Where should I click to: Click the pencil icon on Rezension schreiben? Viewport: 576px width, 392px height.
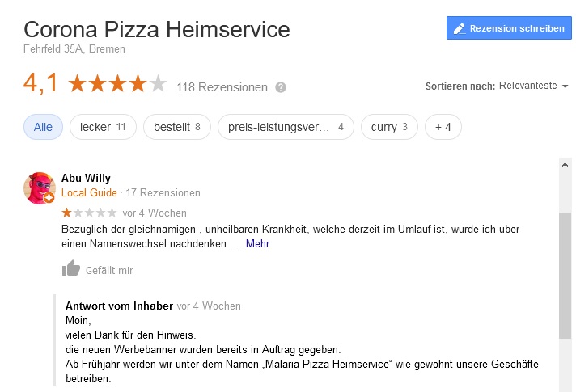[460, 28]
